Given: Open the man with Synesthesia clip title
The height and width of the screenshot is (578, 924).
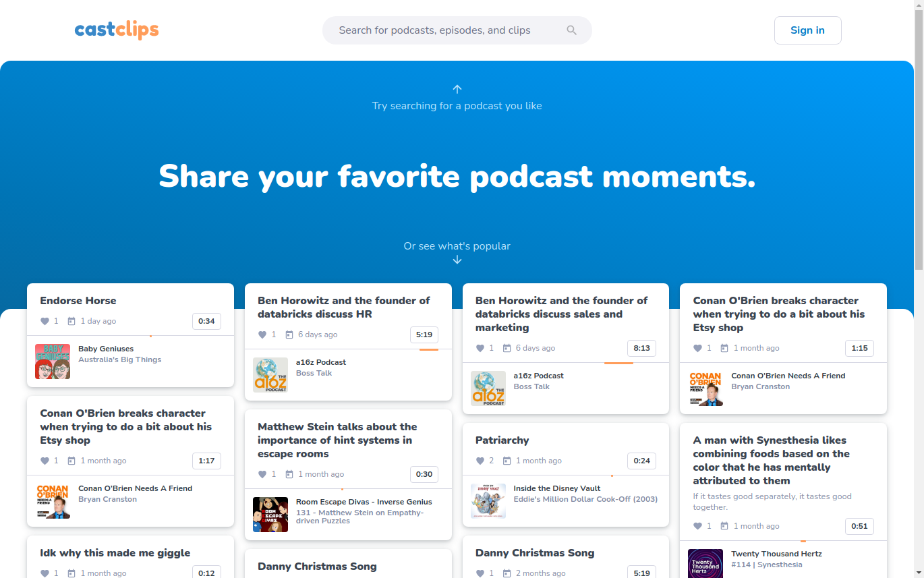Looking at the screenshot, I should 772,461.
